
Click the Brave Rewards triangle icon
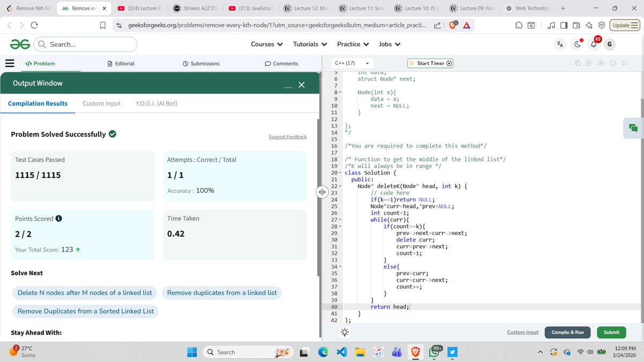pos(466,25)
